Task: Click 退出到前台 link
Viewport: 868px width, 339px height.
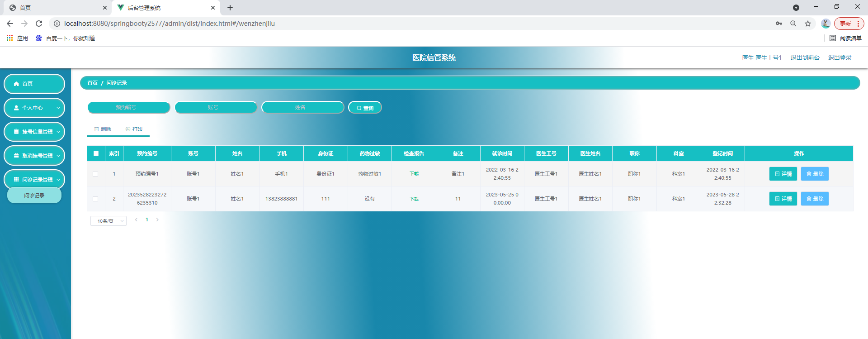Action: tap(805, 57)
